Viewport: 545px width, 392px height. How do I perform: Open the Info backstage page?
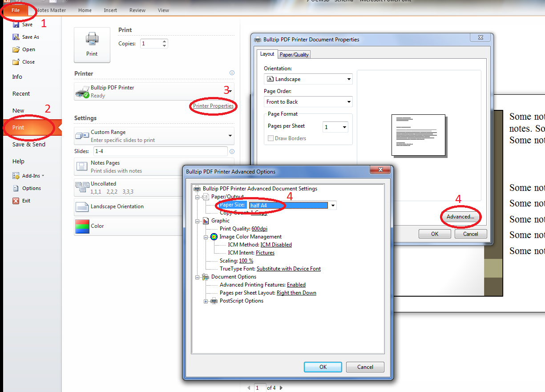point(17,77)
